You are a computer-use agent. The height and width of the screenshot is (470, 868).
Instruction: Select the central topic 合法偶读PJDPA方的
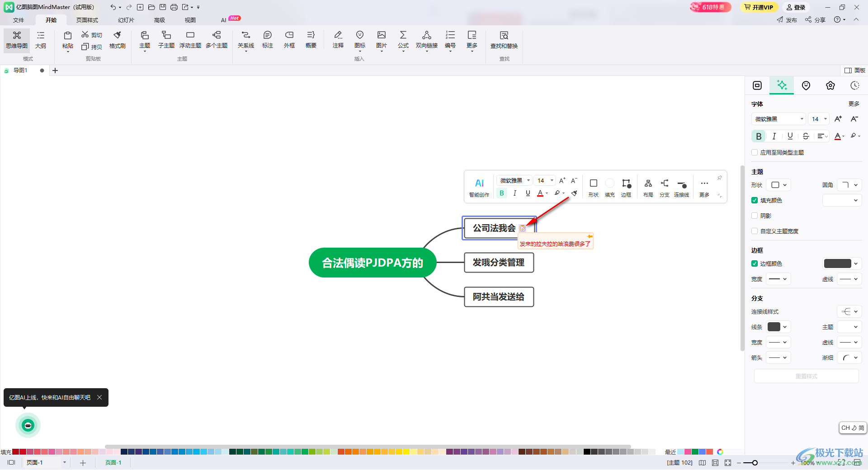[373, 263]
